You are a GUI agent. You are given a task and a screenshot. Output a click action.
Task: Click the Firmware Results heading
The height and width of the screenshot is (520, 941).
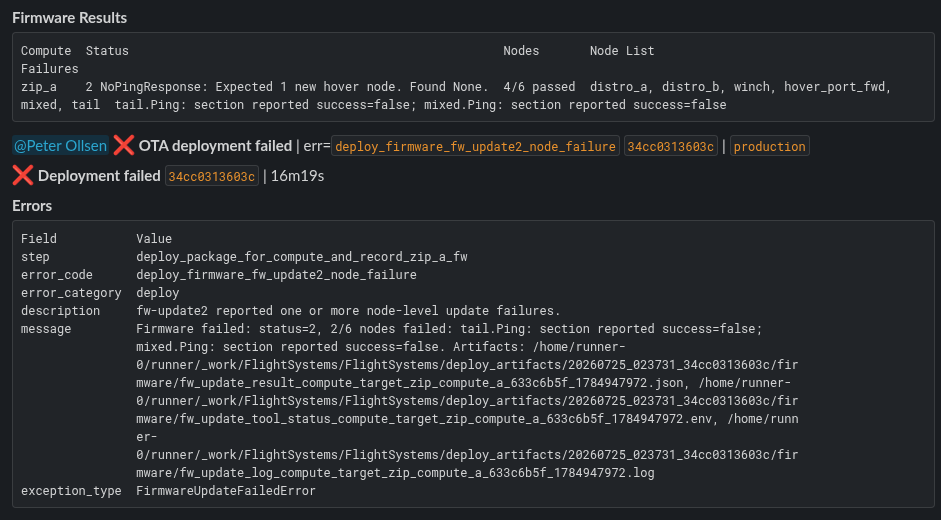(x=70, y=18)
